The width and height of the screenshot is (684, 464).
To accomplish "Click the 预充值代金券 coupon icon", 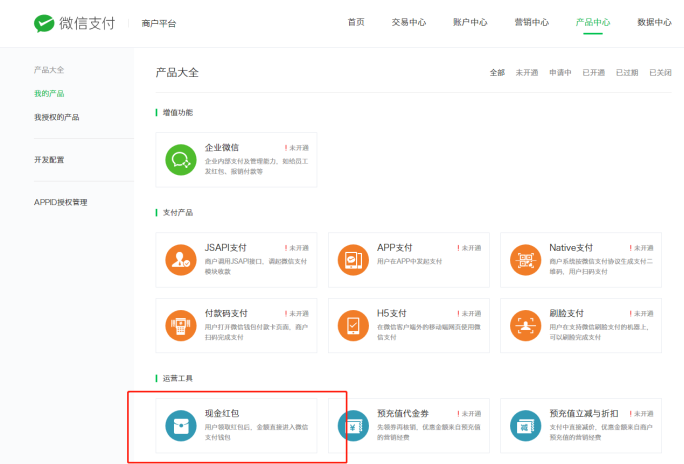I will pyautogui.click(x=353, y=426).
